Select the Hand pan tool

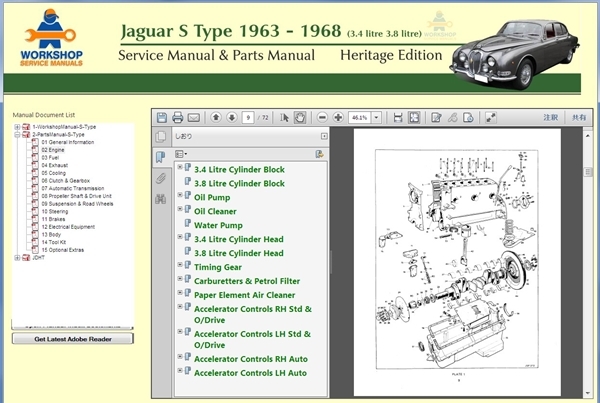click(300, 117)
